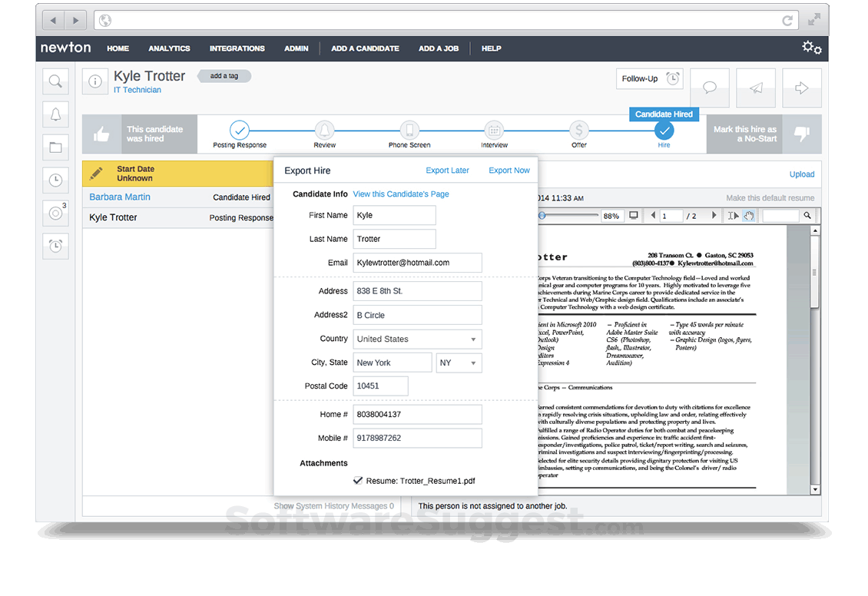This screenshot has width=868, height=596.
Task: Switch to the Analytics menu
Action: click(x=168, y=48)
